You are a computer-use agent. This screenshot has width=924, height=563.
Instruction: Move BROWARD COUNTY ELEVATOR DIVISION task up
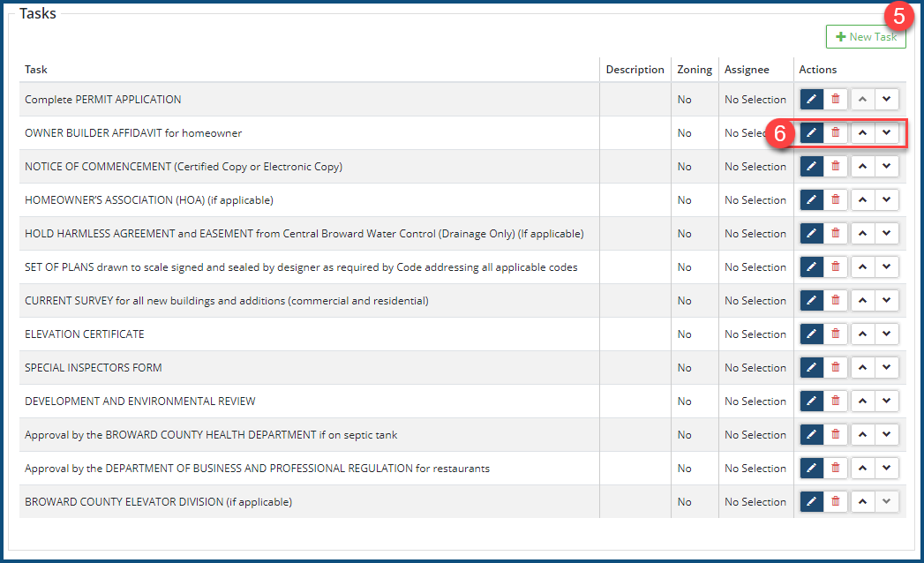[863, 502]
